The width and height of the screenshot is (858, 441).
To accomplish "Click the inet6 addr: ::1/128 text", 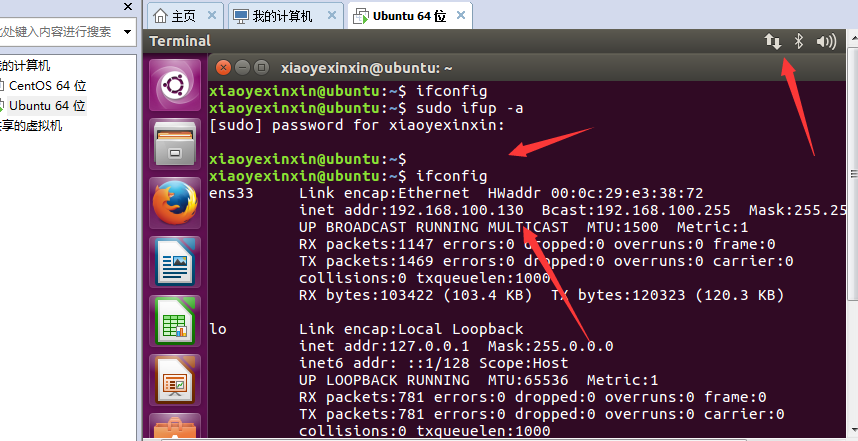I will click(x=384, y=363).
